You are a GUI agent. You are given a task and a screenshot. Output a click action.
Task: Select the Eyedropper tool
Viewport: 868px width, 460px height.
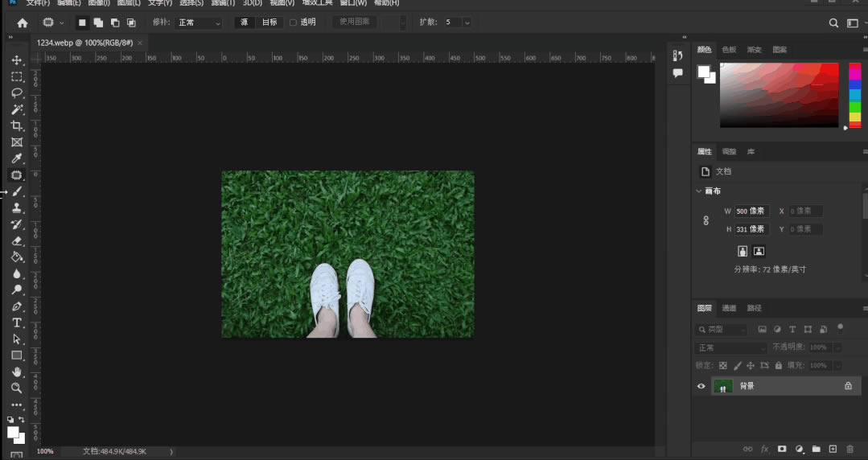pos(17,159)
